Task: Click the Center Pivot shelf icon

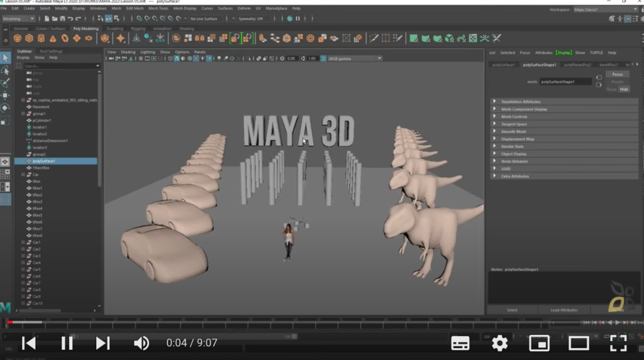Action: pos(136,38)
